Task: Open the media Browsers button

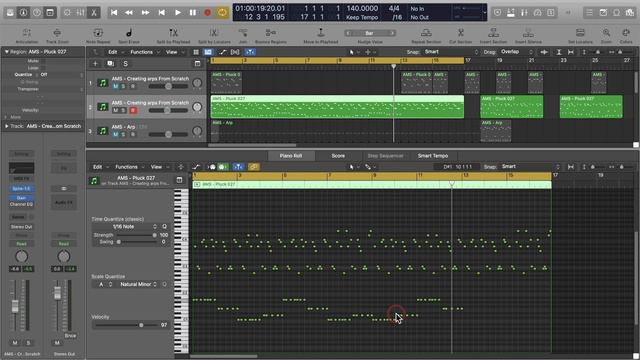Action: tap(630, 13)
